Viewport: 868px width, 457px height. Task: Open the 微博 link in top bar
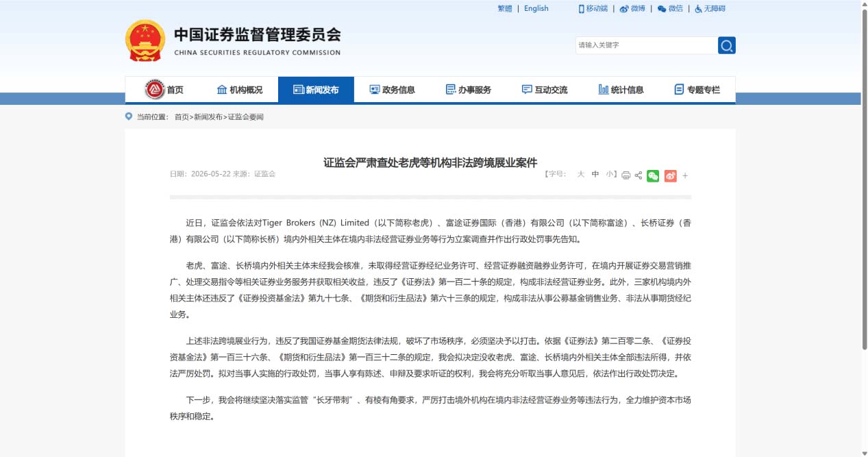pos(632,9)
